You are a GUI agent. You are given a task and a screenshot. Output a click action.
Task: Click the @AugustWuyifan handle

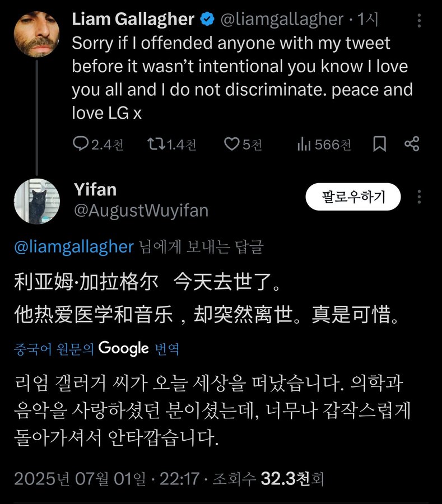141,211
